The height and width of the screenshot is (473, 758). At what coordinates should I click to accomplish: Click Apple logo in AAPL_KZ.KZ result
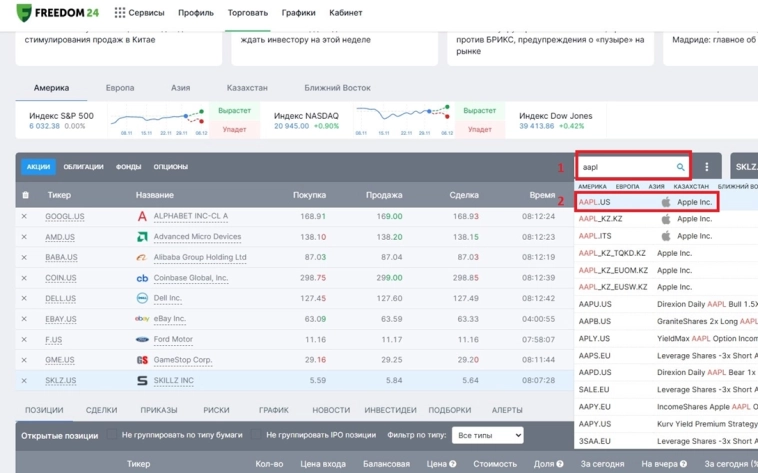coord(666,219)
